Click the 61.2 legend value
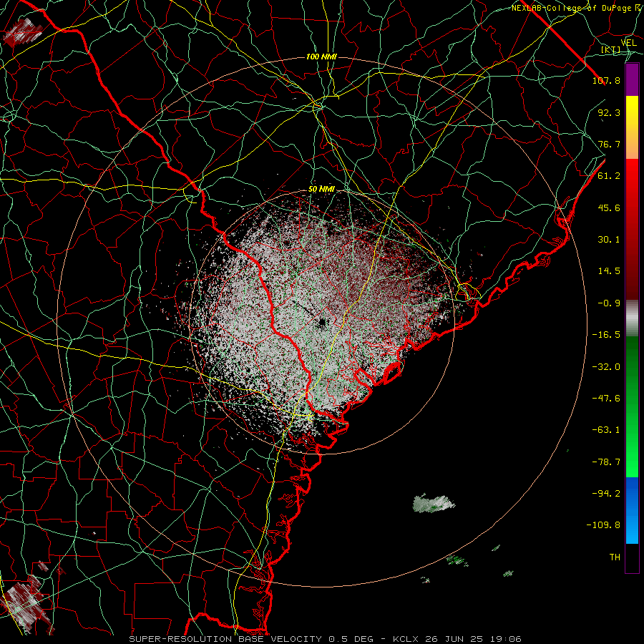 click(x=609, y=176)
